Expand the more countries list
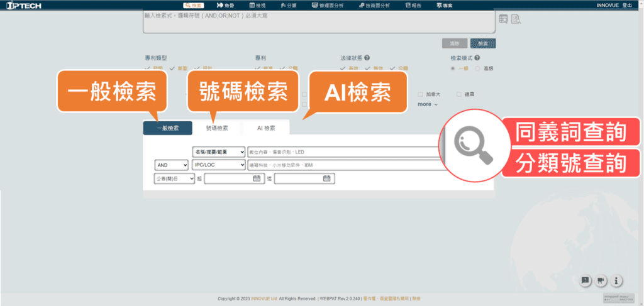 tap(428, 104)
